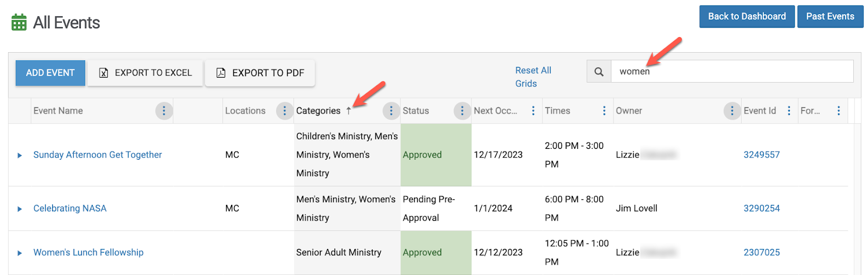Click the search magnifier icon
The width and height of the screenshot is (868, 275).
[x=599, y=72]
